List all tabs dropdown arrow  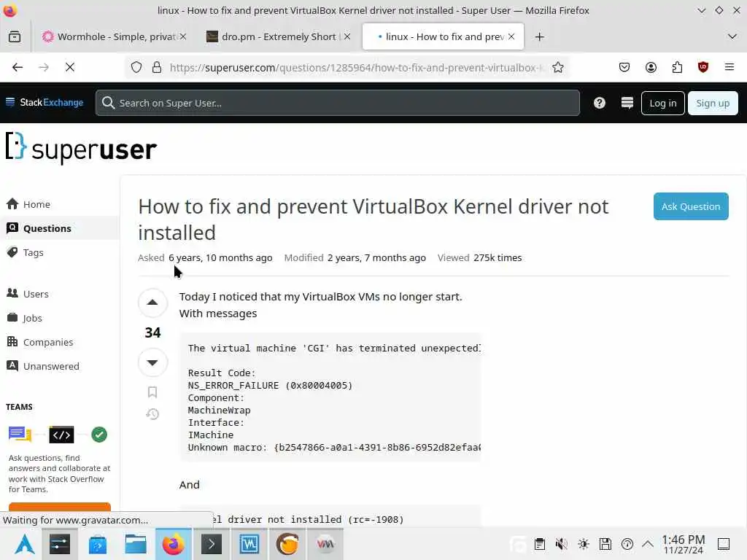tap(732, 36)
